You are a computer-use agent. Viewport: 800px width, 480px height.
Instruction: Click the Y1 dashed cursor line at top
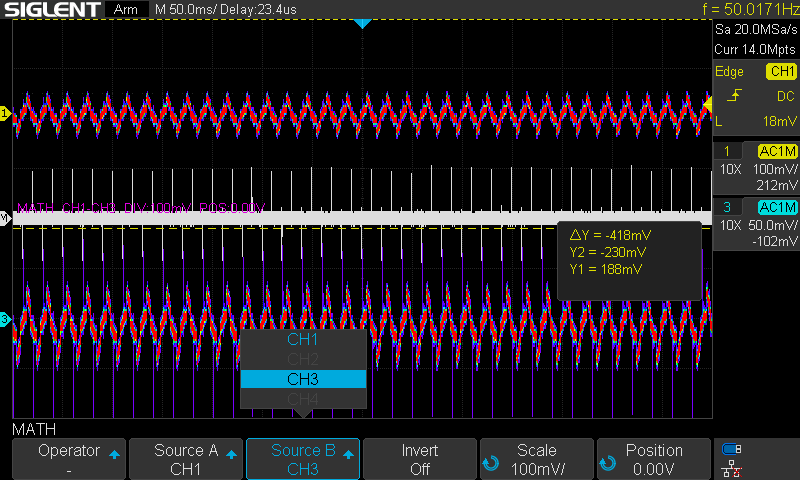[x=362, y=19]
